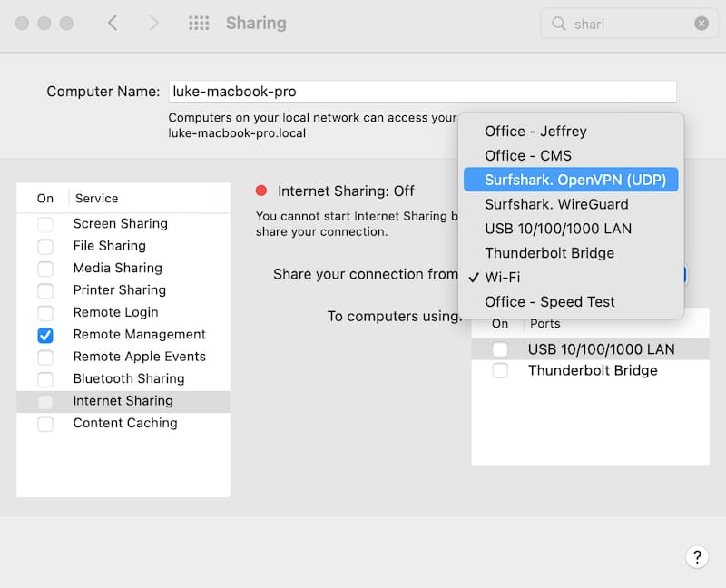The image size is (726, 588).
Task: Select Surfshark. WireGuard option
Action: [x=571, y=204]
